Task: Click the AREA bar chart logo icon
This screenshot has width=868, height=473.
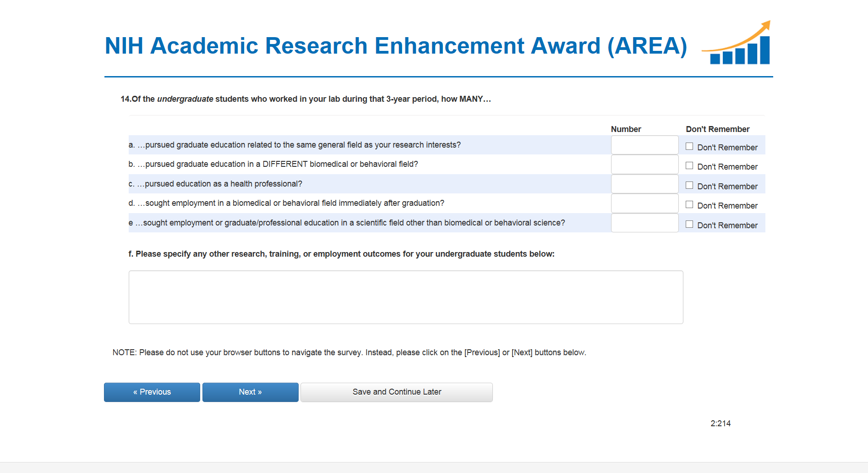Action: pyautogui.click(x=737, y=44)
